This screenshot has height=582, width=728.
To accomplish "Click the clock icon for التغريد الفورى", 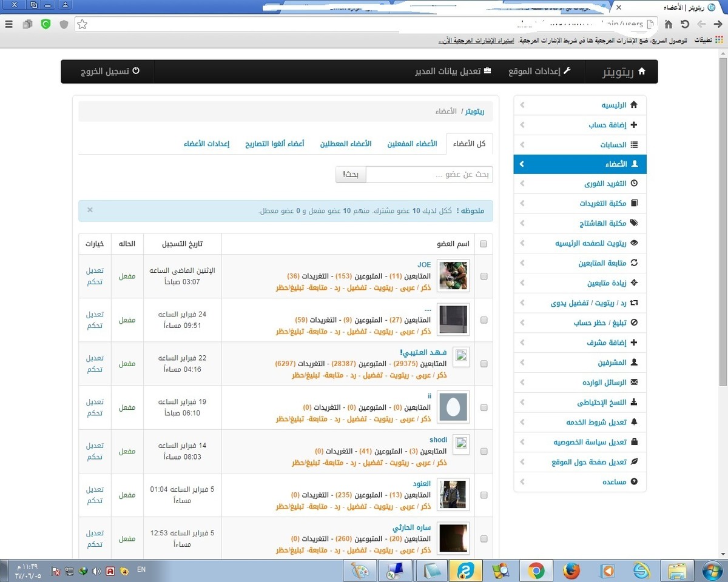I will (635, 184).
